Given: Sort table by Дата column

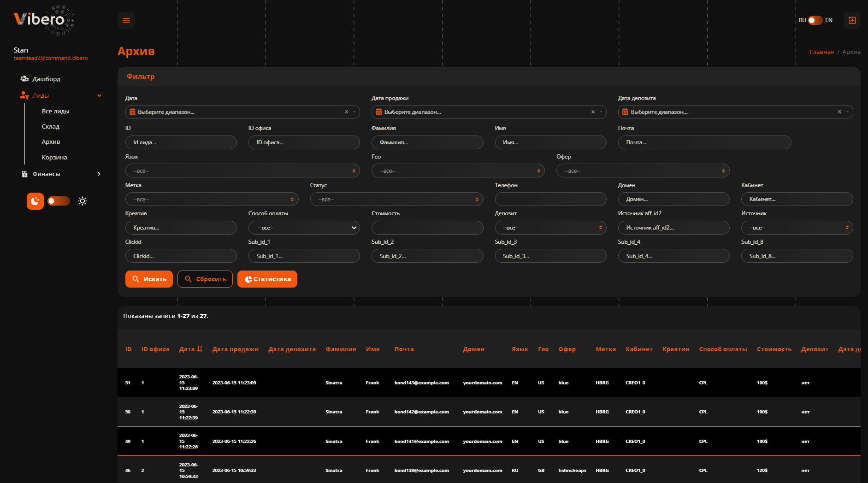Looking at the screenshot, I should tap(190, 349).
